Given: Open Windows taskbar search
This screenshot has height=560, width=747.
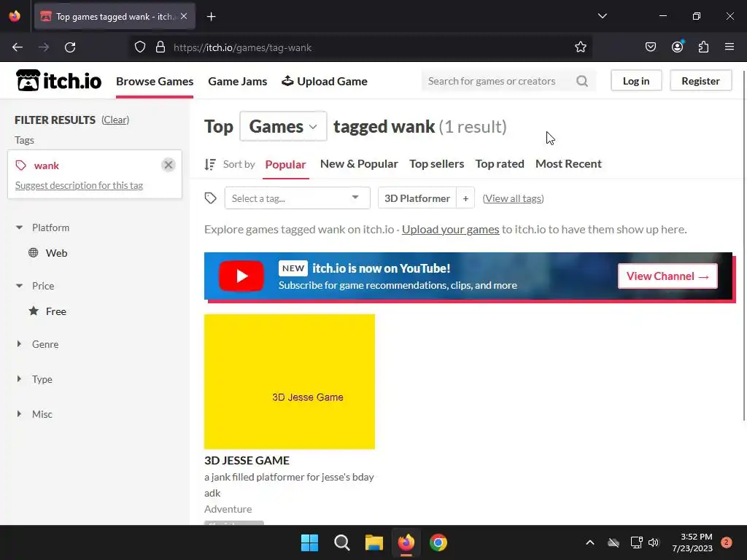Looking at the screenshot, I should pyautogui.click(x=342, y=542).
